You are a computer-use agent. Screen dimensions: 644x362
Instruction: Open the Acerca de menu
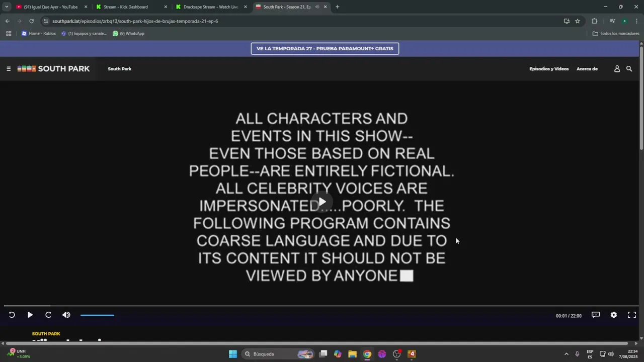click(587, 69)
